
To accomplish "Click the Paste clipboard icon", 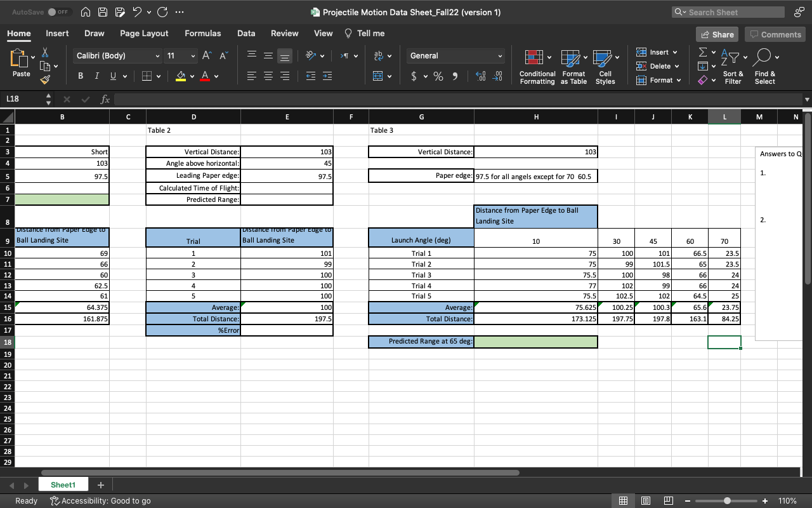I will click(21, 60).
